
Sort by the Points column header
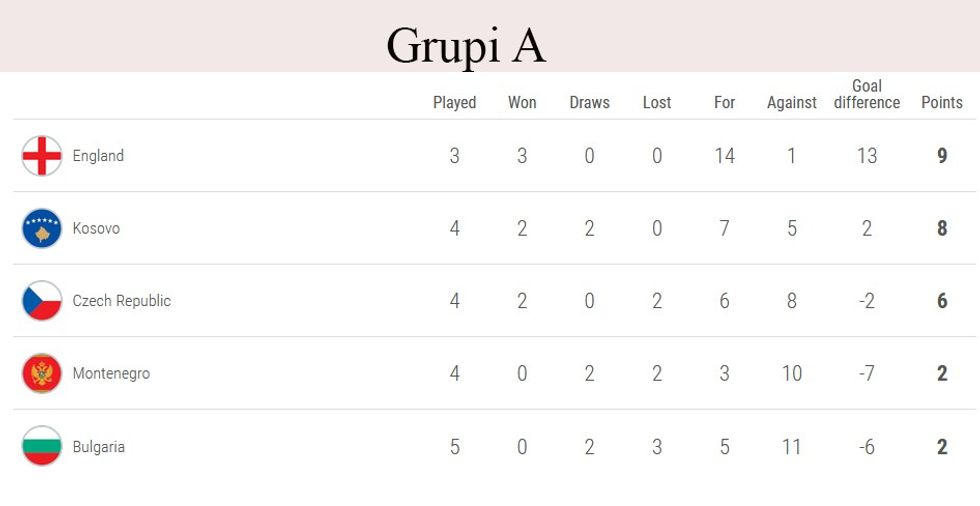[x=942, y=102]
